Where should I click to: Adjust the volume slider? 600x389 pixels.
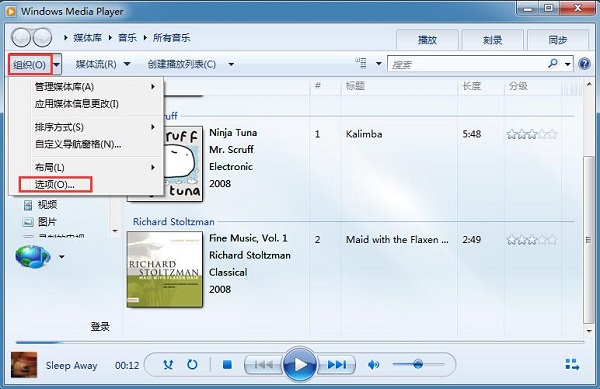pyautogui.click(x=418, y=364)
